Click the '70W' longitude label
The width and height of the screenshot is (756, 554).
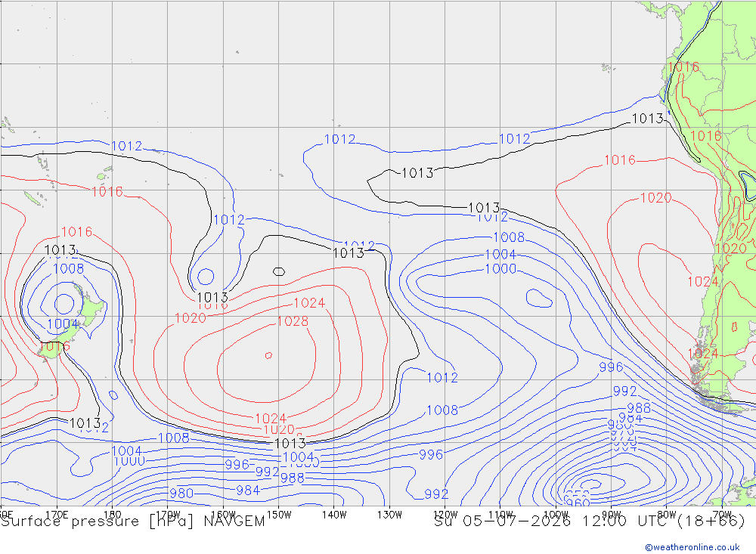point(722,515)
